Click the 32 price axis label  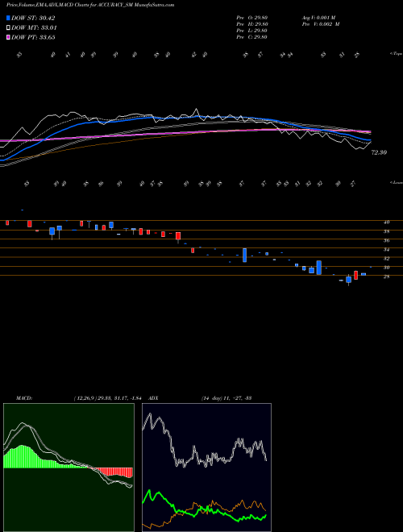pyautogui.click(x=386, y=259)
